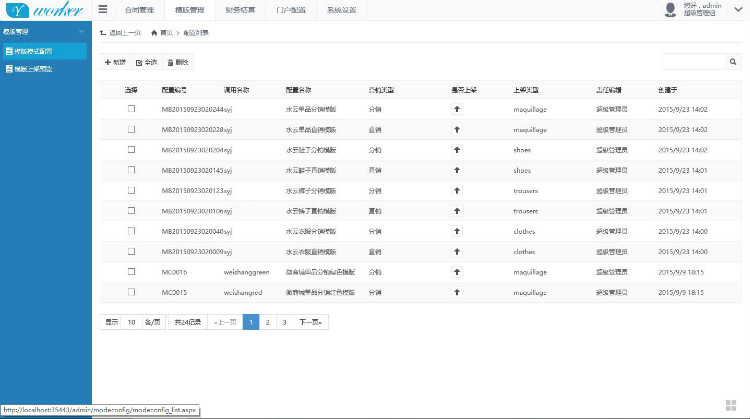Open the second, active top navigation tab

190,10
